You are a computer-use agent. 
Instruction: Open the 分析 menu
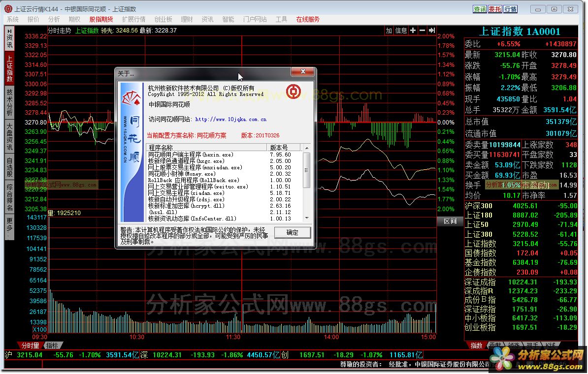tap(54, 19)
